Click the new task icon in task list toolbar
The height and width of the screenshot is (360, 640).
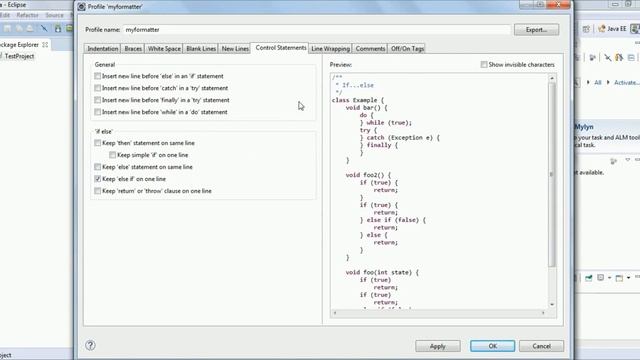click(x=593, y=58)
